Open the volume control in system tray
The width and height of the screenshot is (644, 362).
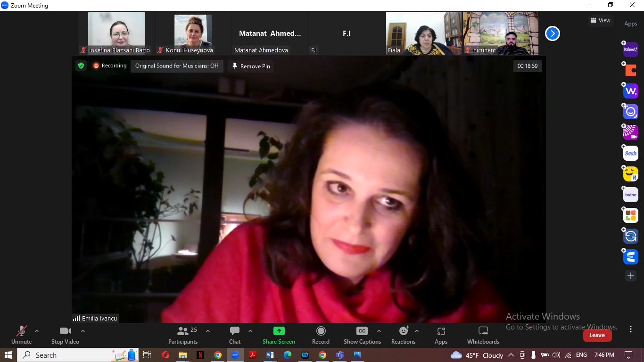(x=556, y=355)
